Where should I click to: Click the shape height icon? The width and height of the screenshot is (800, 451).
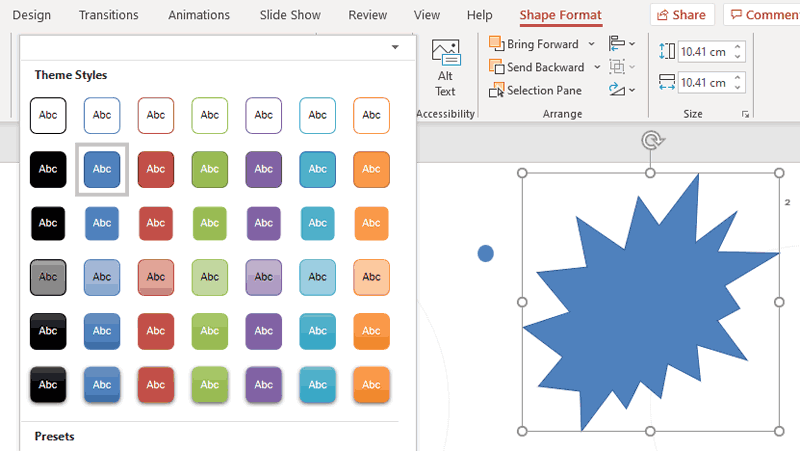pos(667,52)
